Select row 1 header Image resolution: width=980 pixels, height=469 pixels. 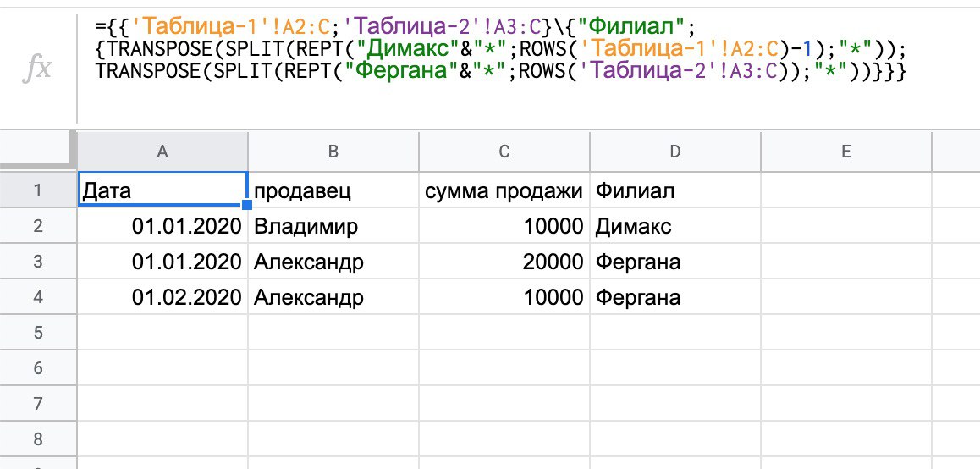tap(38, 190)
